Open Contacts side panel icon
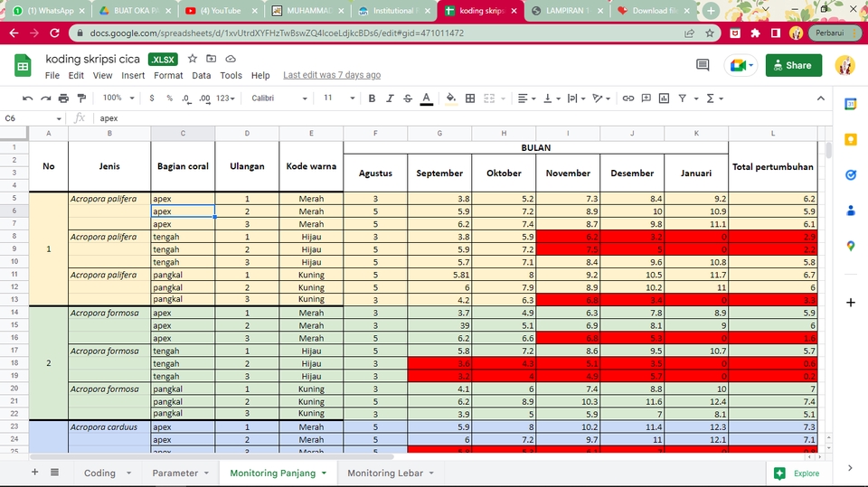868x487 pixels. 851,211
